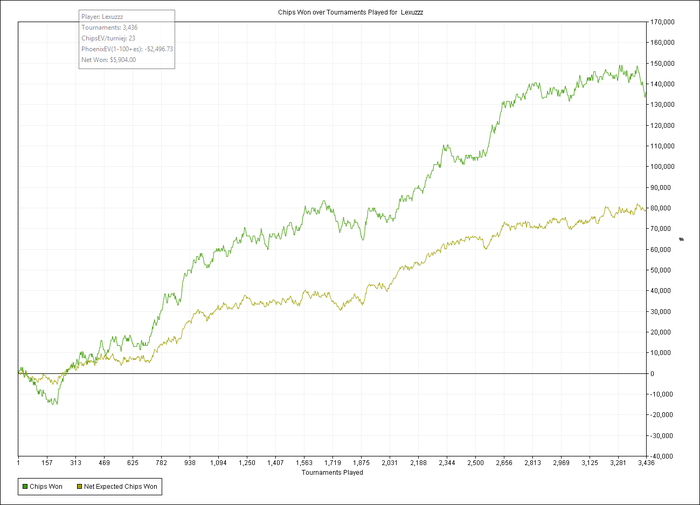Click the 150,000 y-axis label

point(662,63)
